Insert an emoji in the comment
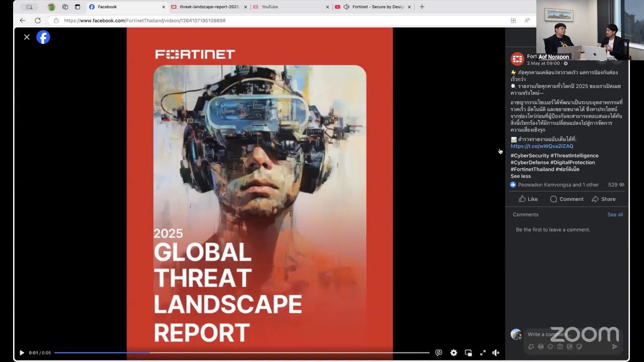The width and height of the screenshot is (644, 362). pos(550,346)
